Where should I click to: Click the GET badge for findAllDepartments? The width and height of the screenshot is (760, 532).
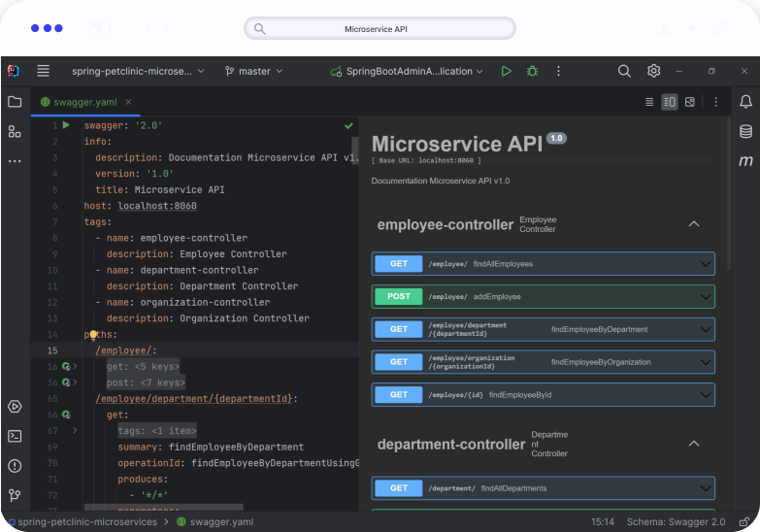pos(399,488)
